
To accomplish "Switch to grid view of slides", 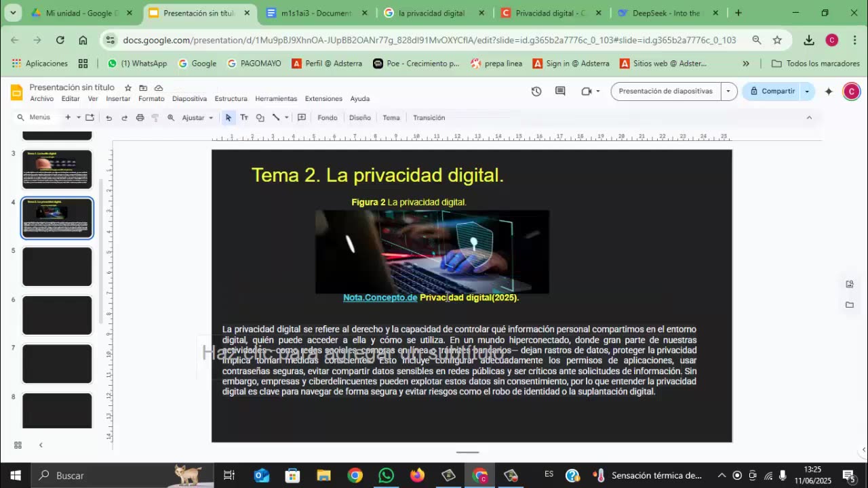I will pos(18,445).
